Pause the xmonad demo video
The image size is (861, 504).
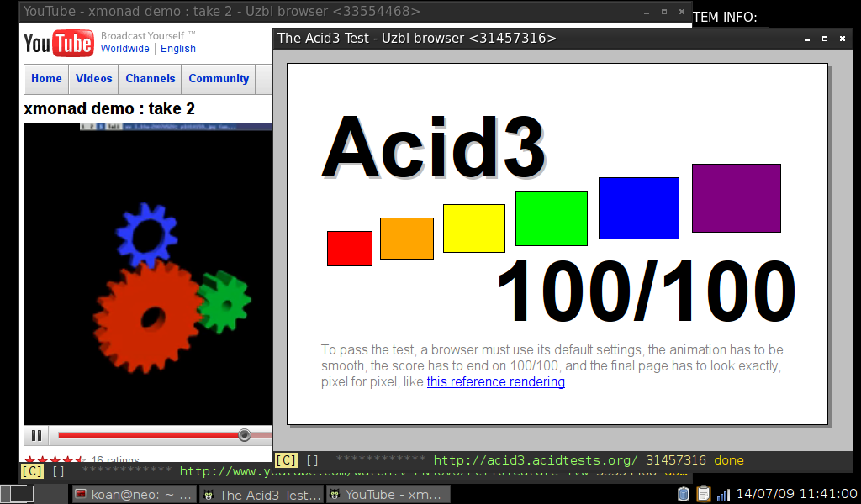(x=36, y=435)
